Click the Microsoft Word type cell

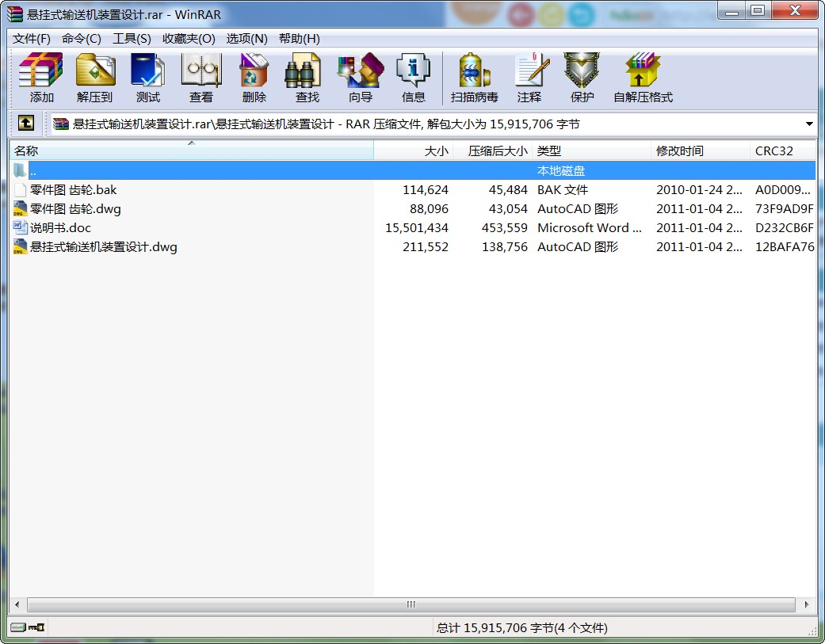click(x=590, y=227)
